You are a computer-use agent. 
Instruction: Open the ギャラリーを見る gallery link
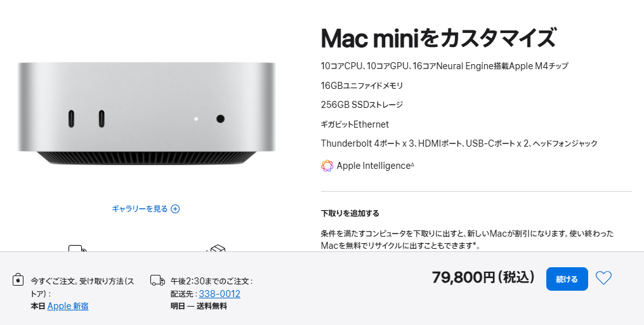(x=140, y=209)
